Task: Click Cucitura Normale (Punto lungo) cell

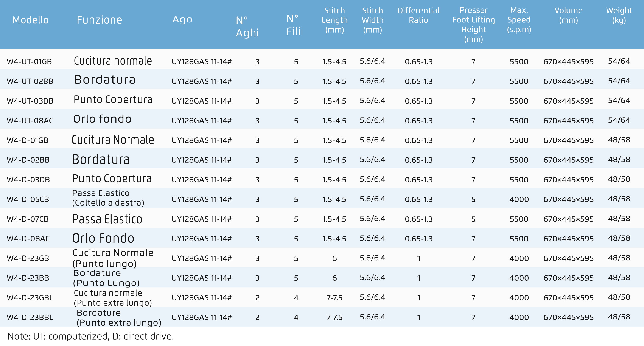Action: 113,258
